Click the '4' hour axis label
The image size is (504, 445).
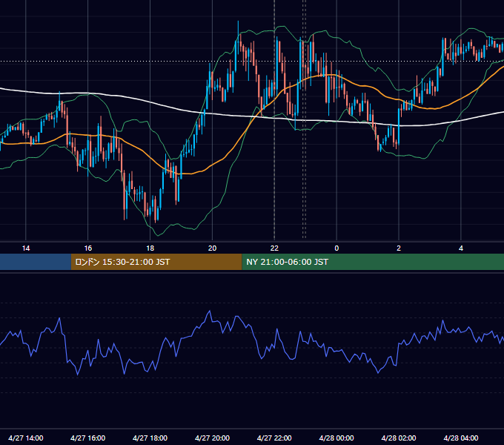tap(461, 248)
